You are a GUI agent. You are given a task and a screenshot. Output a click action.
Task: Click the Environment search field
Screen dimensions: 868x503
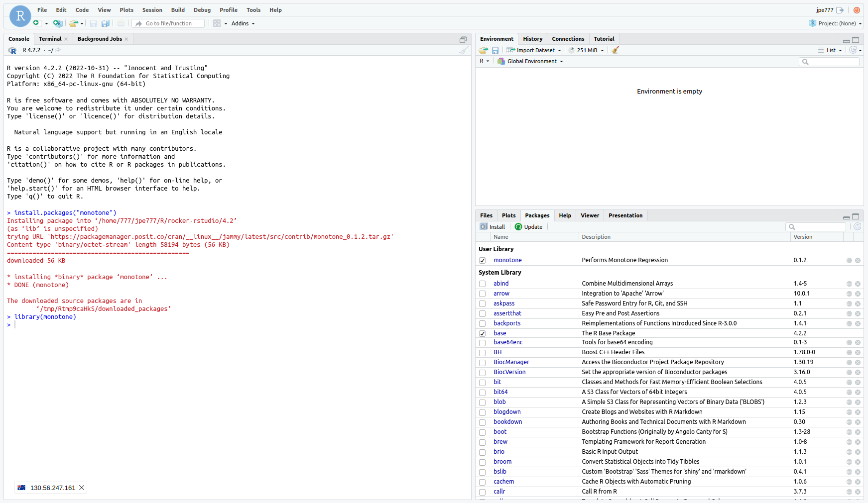[x=829, y=62]
